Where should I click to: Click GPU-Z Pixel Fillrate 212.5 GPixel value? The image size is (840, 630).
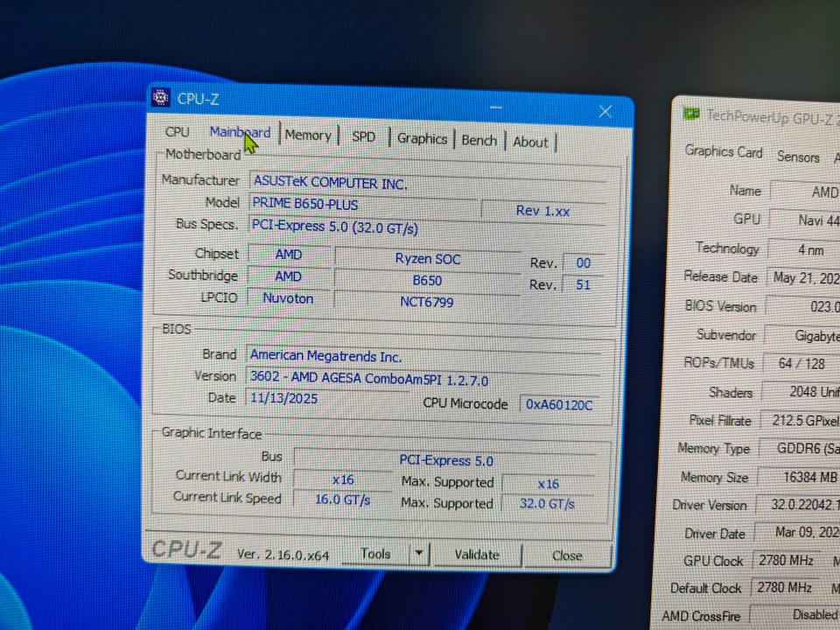801,421
